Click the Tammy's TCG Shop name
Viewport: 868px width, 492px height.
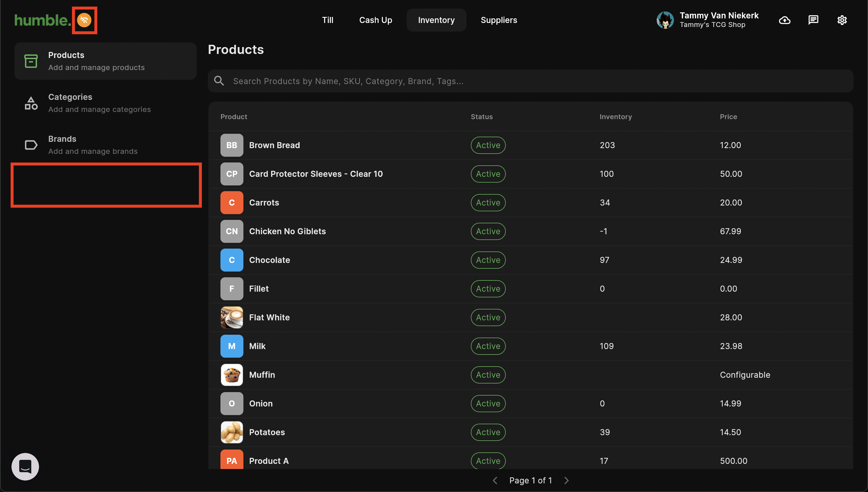[x=712, y=25]
